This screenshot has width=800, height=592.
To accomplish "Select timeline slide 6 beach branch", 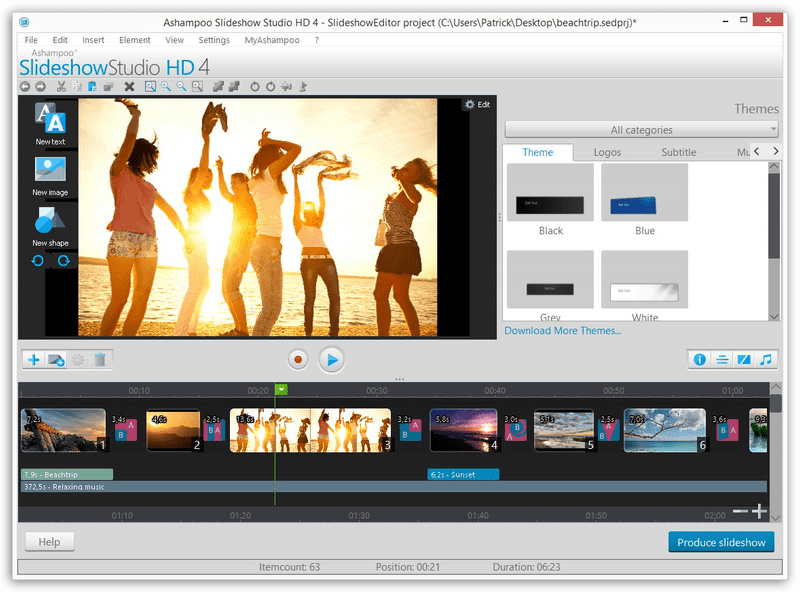I will coord(665,430).
